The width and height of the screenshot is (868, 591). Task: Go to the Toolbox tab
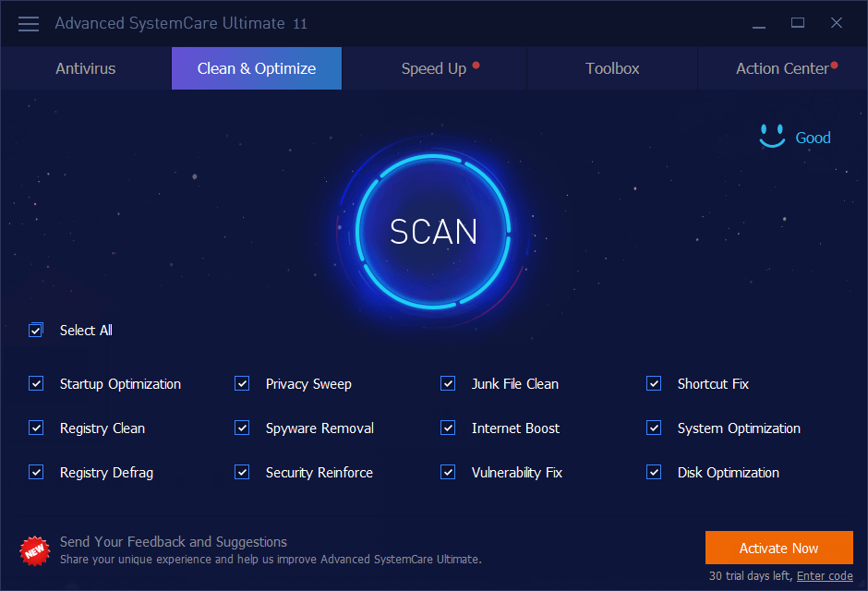click(x=612, y=68)
